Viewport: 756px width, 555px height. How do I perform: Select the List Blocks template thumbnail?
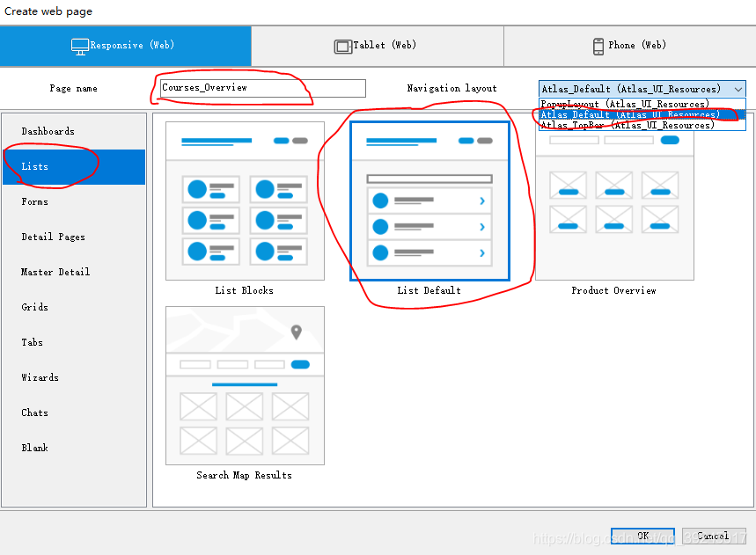(x=245, y=201)
